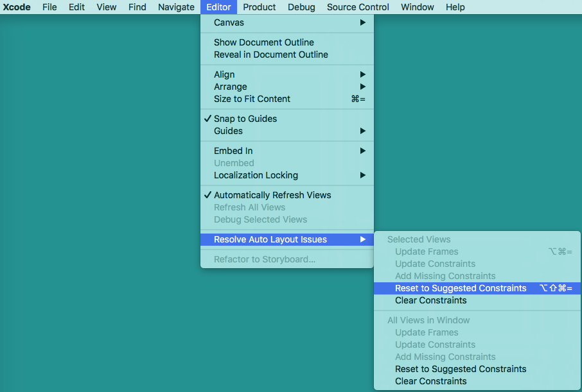This screenshot has width=582, height=392.
Task: Open the Product menu
Action: (259, 7)
